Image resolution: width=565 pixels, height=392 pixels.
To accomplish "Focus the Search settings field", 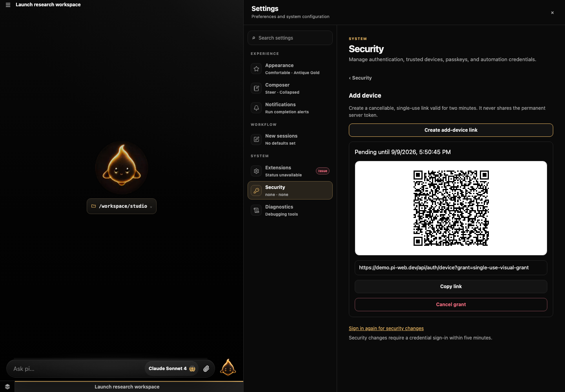I will (x=290, y=38).
